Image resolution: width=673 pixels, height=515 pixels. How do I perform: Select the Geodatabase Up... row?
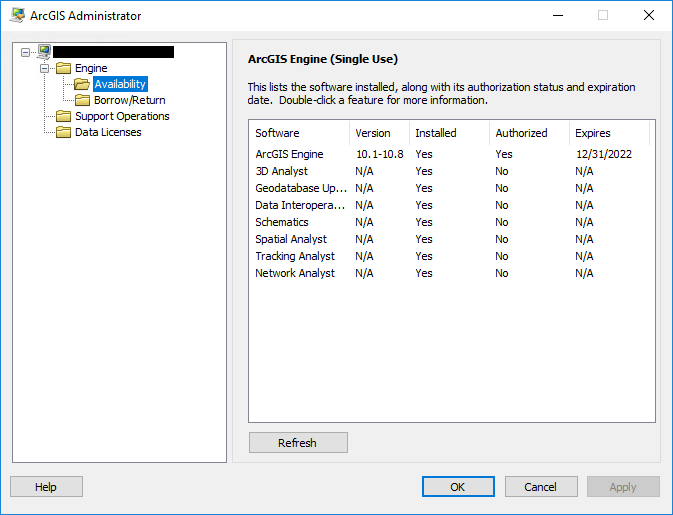click(x=452, y=188)
